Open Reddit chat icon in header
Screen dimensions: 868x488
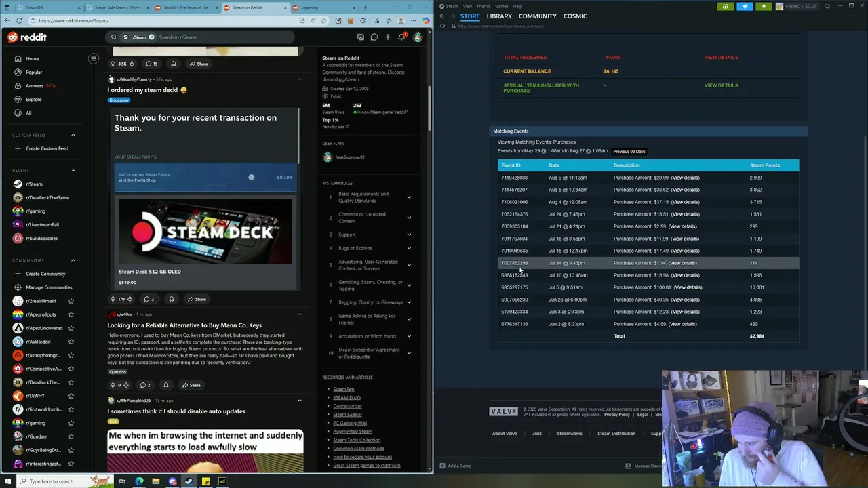pyautogui.click(x=374, y=37)
